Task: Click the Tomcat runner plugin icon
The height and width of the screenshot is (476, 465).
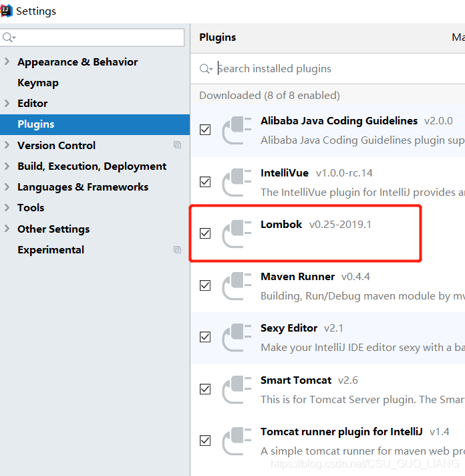Action: pyautogui.click(x=237, y=441)
